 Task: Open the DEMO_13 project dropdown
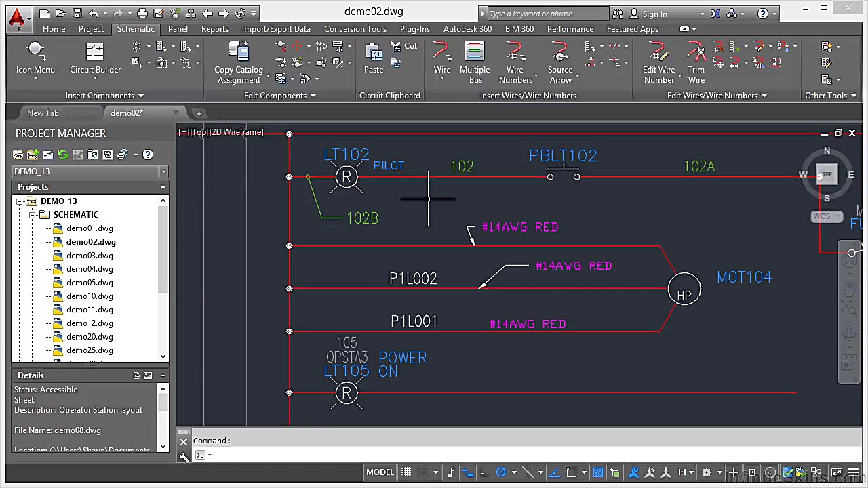click(163, 171)
